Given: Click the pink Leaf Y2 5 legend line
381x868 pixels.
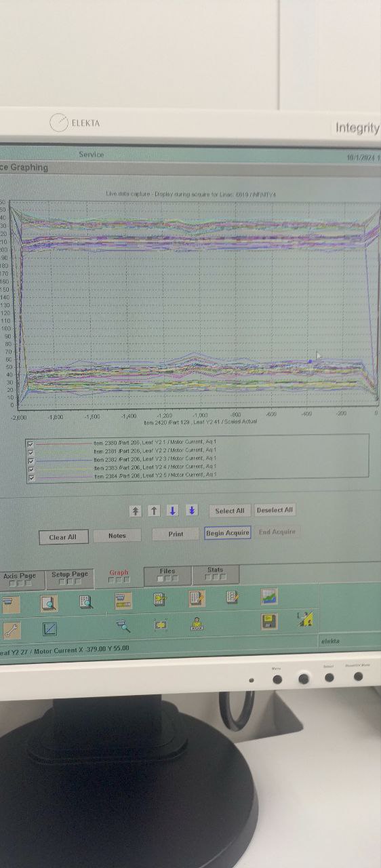Looking at the screenshot, I should [x=64, y=477].
